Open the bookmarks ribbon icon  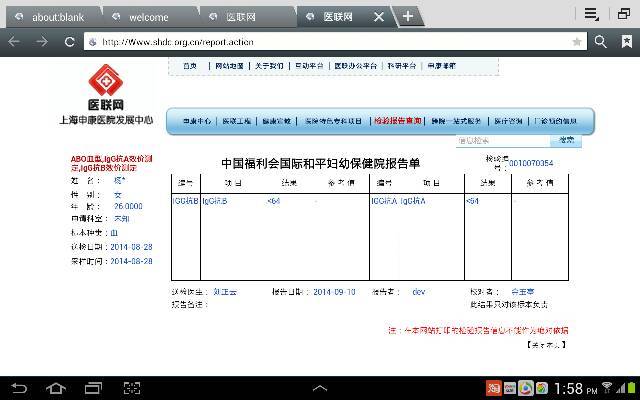tap(625, 42)
